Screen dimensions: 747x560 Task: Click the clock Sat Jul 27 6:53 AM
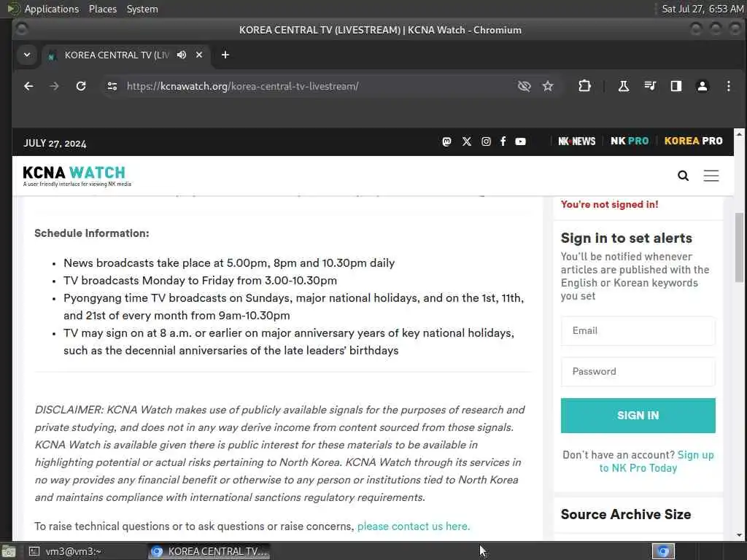pyautogui.click(x=703, y=9)
